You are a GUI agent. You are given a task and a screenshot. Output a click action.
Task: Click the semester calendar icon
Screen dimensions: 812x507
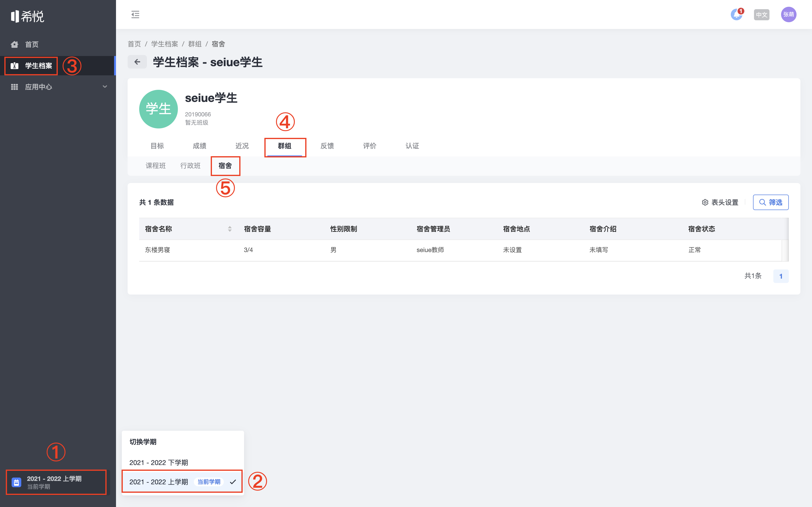pos(16,482)
